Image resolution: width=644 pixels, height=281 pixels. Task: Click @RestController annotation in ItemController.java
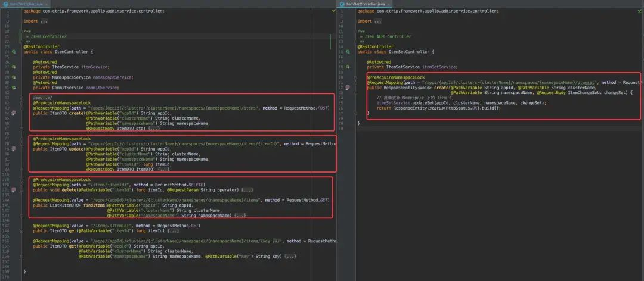(x=42, y=47)
